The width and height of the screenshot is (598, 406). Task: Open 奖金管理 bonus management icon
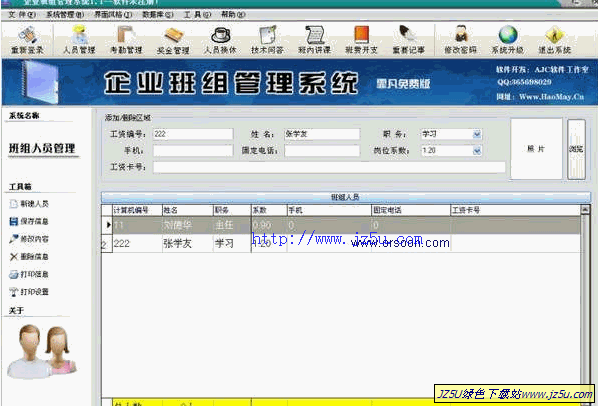pos(173,40)
